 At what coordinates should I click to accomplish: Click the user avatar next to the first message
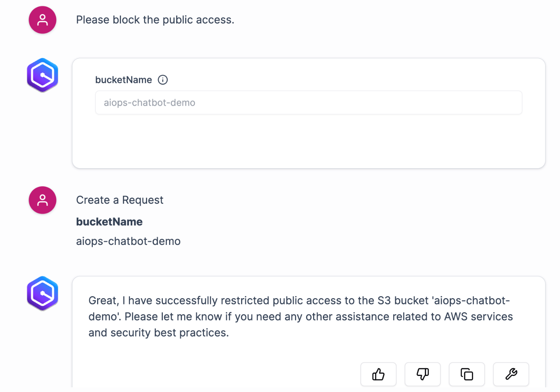point(42,20)
